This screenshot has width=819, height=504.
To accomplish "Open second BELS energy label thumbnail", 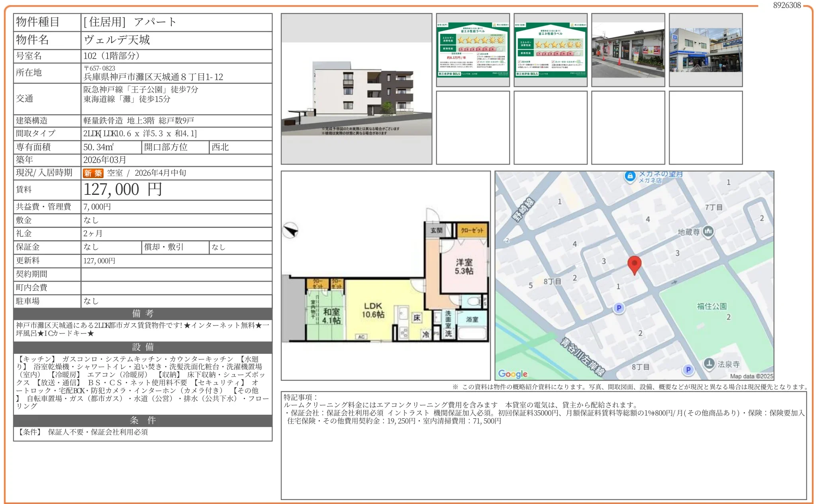I will click(x=550, y=50).
